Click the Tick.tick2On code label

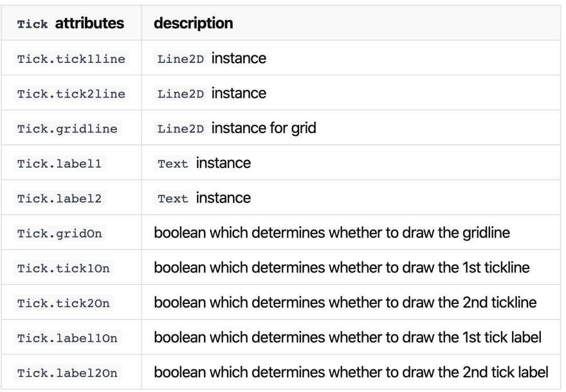point(63,303)
